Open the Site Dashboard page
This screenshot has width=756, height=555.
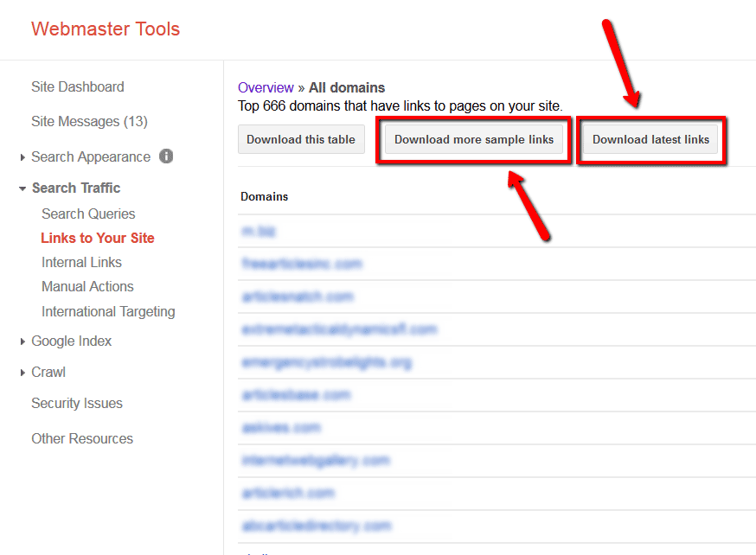pos(77,86)
